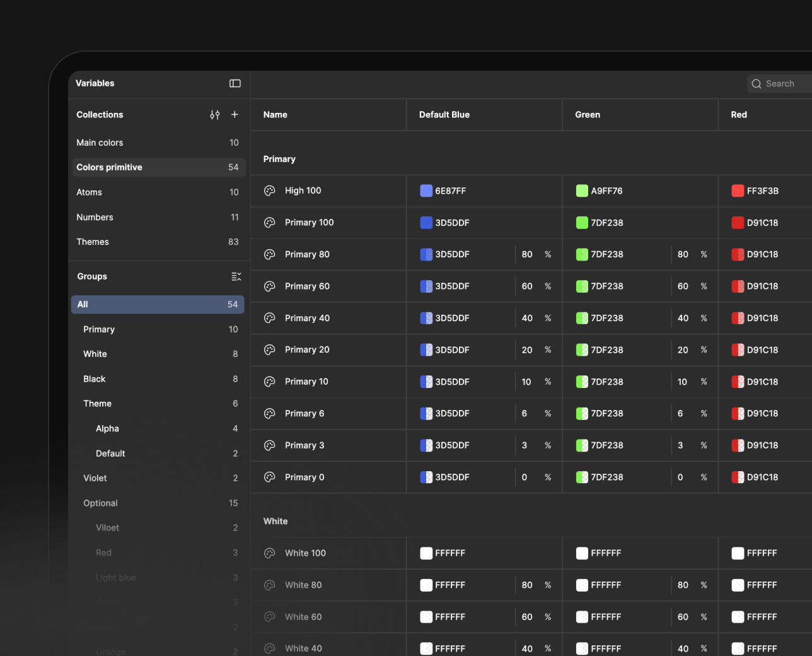
Task: Open the Main colors collection
Action: [x=158, y=143]
